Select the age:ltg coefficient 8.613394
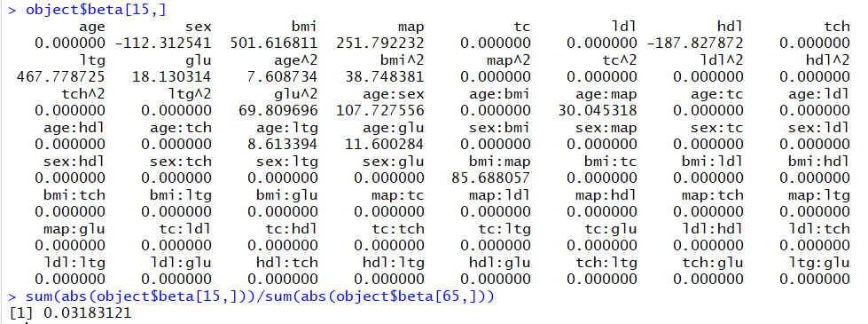The width and height of the screenshot is (868, 324). (x=283, y=145)
